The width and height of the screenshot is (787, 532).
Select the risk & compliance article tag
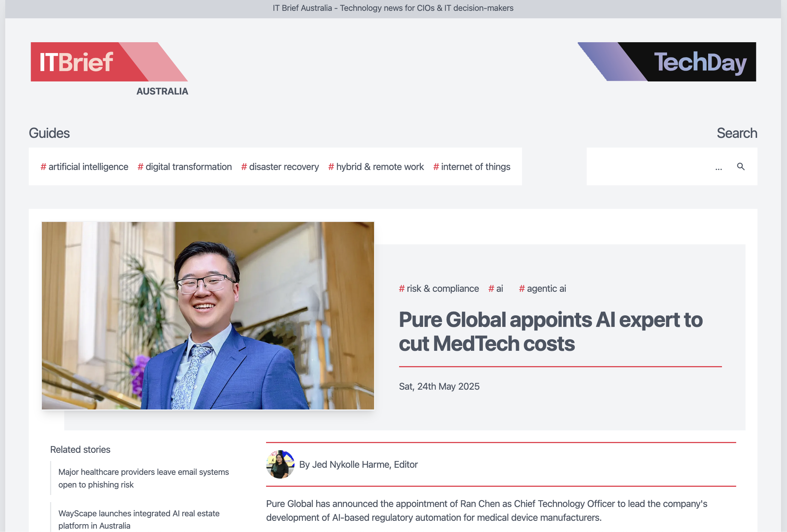tap(439, 288)
